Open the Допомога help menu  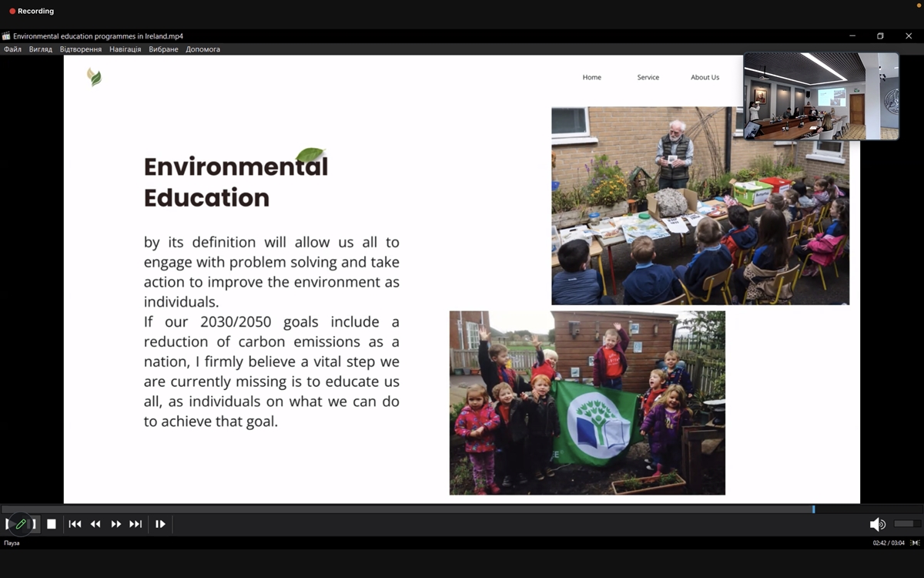click(x=203, y=49)
